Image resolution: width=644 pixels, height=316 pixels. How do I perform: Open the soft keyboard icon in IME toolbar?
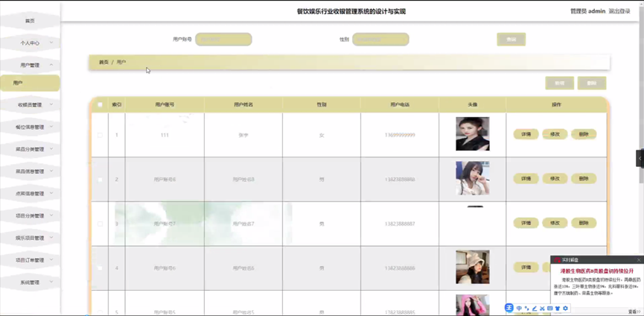(x=550, y=309)
